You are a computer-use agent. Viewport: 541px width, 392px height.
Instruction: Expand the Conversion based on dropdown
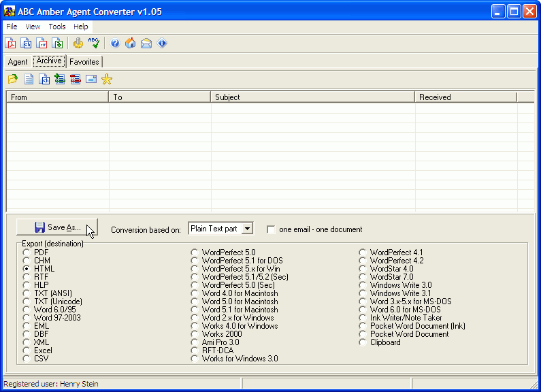[247, 229]
